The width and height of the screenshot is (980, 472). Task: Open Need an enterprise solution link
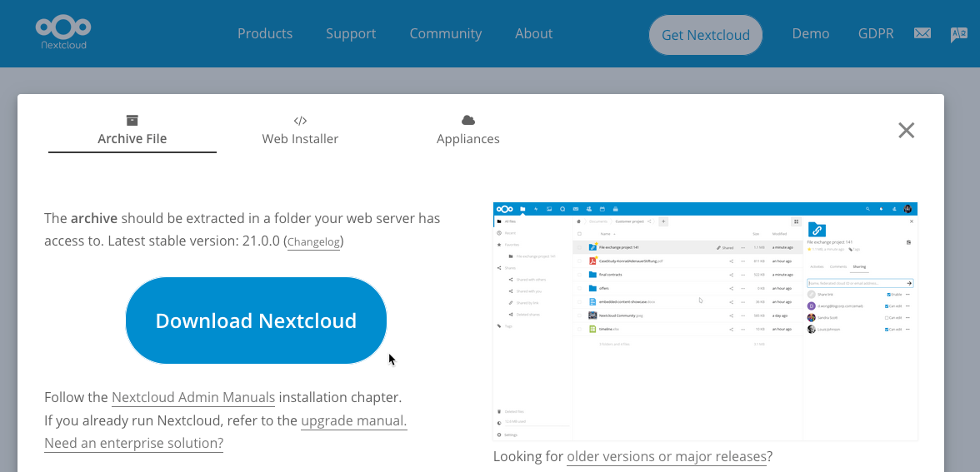pyautogui.click(x=133, y=443)
